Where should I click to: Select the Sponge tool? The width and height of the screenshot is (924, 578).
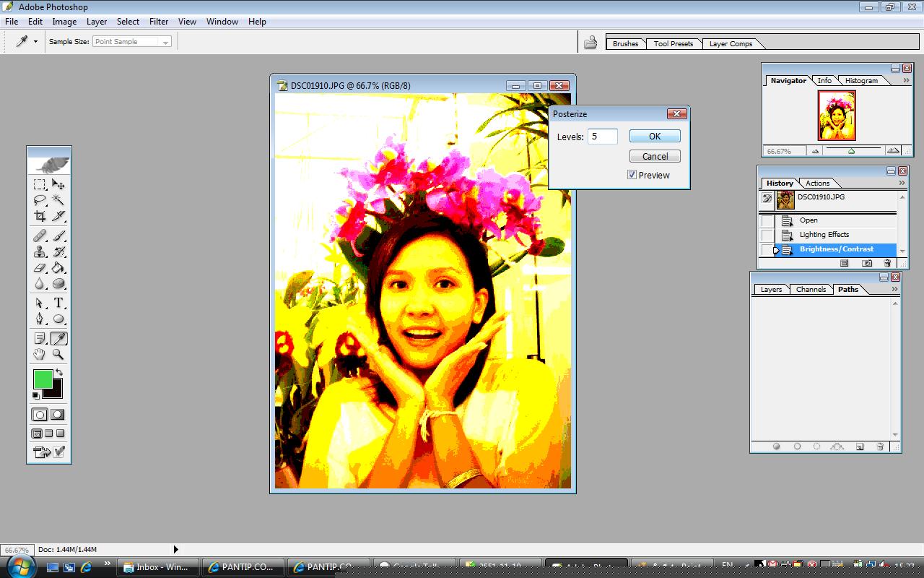[58, 284]
